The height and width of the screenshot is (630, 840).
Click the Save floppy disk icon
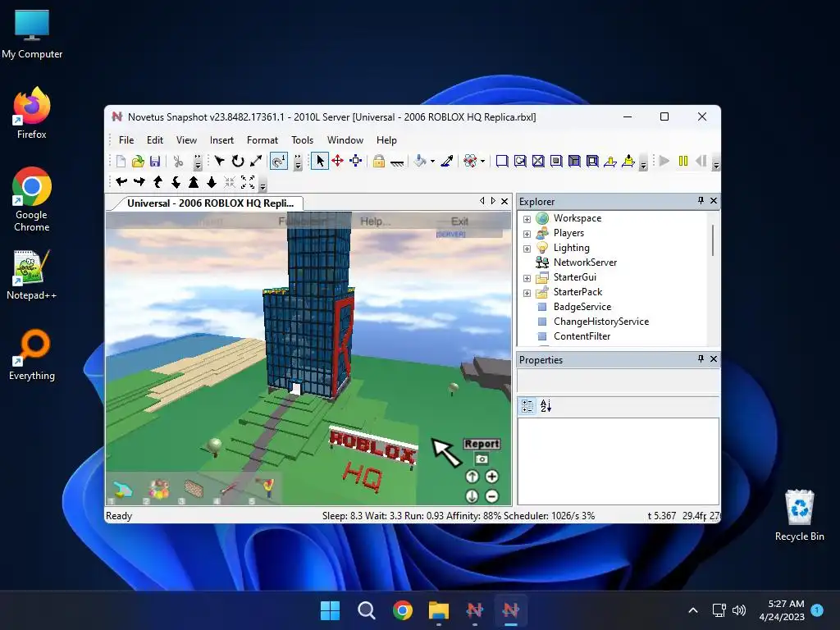coord(155,162)
